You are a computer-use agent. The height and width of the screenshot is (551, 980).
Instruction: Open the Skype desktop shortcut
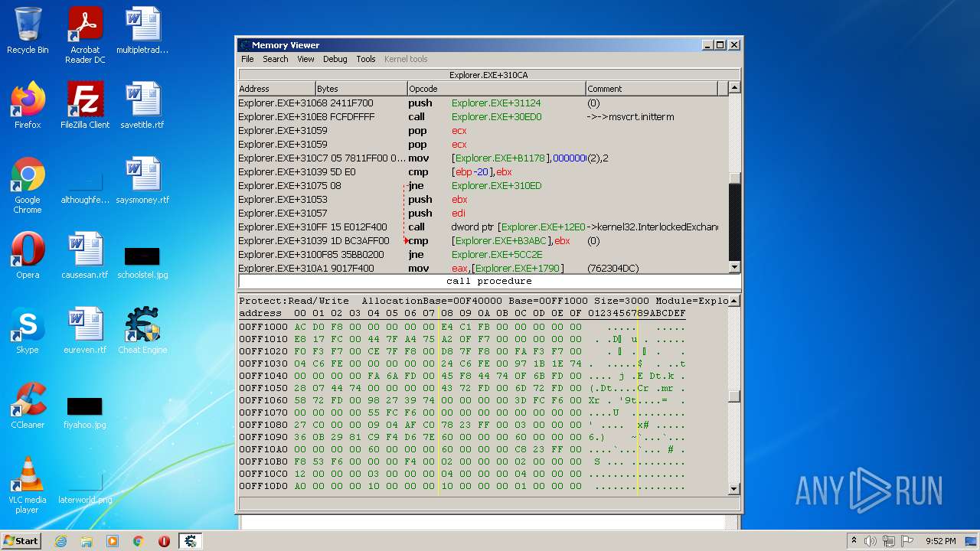[28, 331]
